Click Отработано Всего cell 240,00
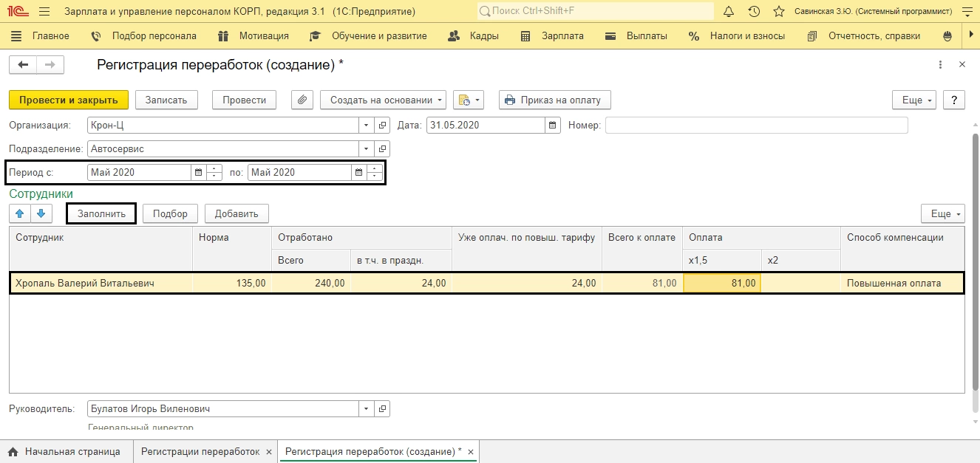Screen dimensions: 980x463 click(311, 284)
